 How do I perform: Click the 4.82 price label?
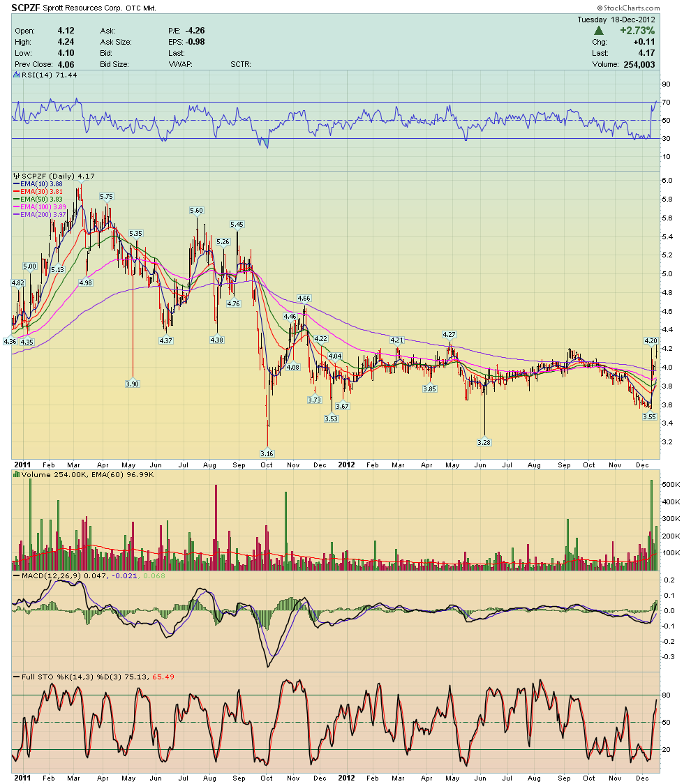click(x=17, y=283)
